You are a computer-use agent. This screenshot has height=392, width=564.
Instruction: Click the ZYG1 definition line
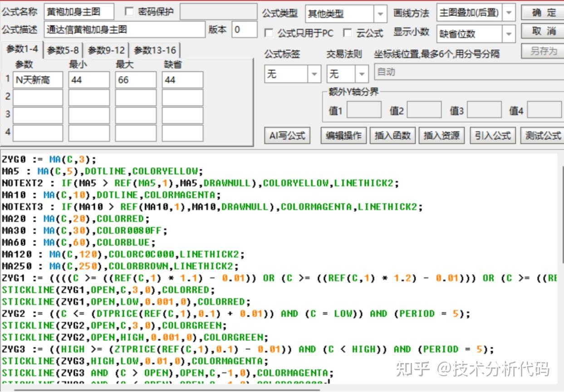pyautogui.click(x=279, y=278)
